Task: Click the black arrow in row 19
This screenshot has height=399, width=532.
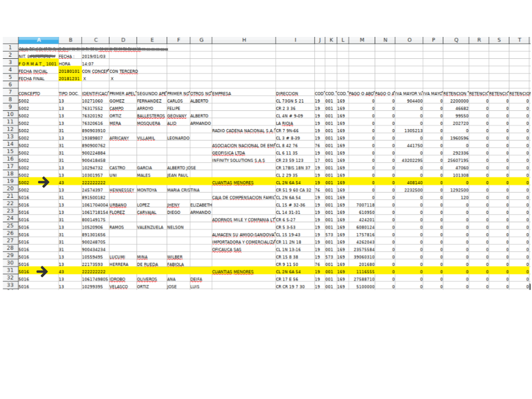Action: coord(45,182)
